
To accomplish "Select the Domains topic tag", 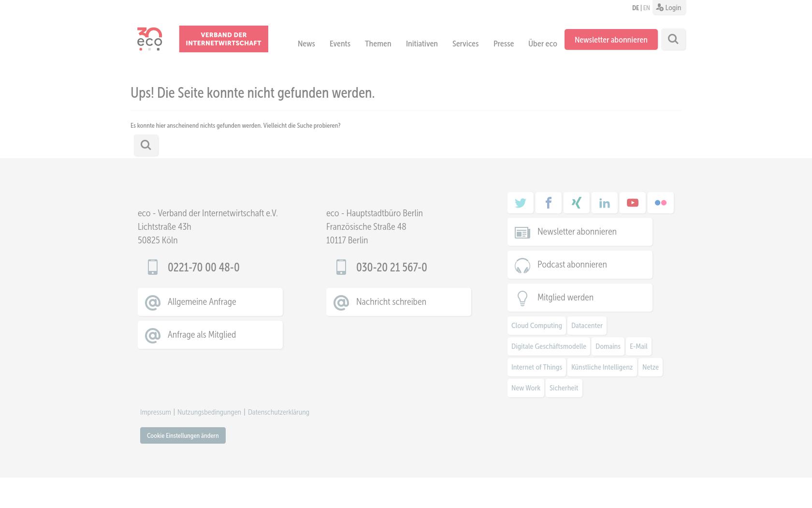I will click(608, 346).
